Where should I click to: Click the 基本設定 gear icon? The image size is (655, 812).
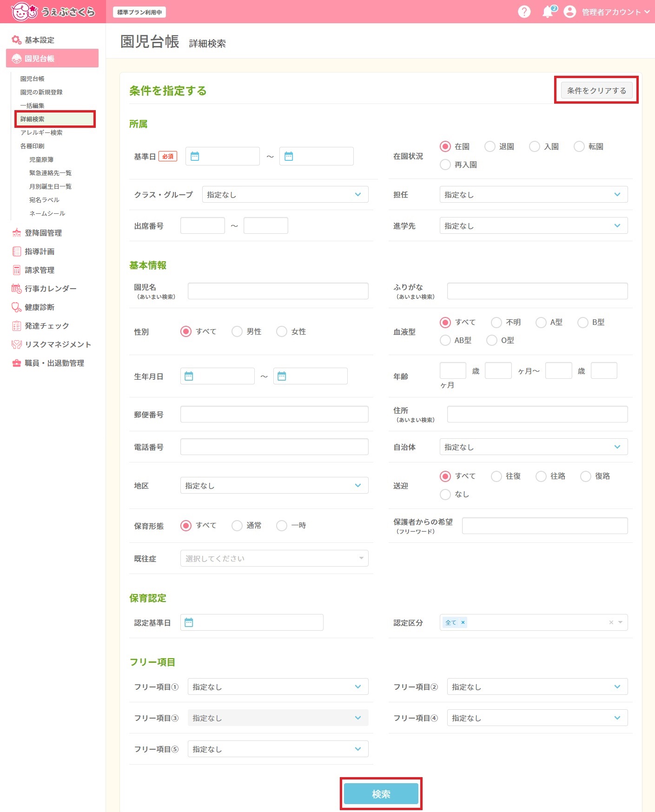point(17,40)
